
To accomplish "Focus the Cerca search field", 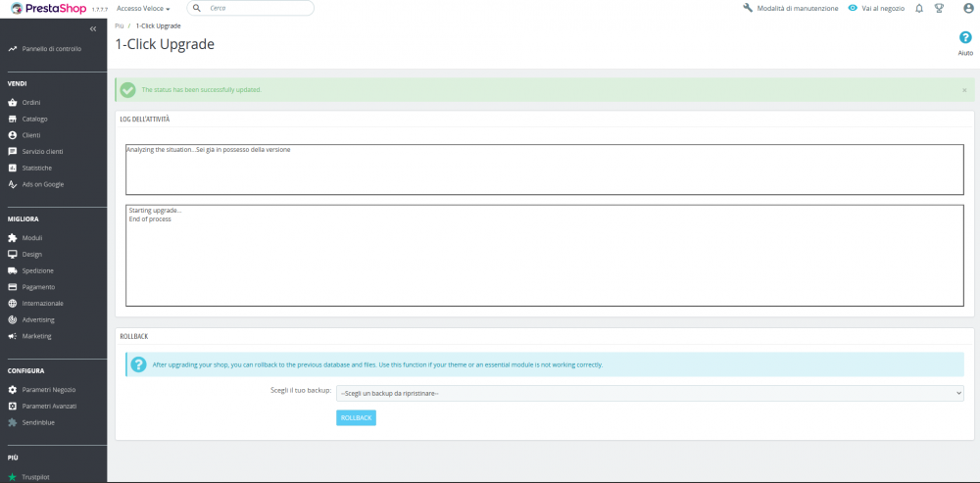I will click(x=251, y=8).
